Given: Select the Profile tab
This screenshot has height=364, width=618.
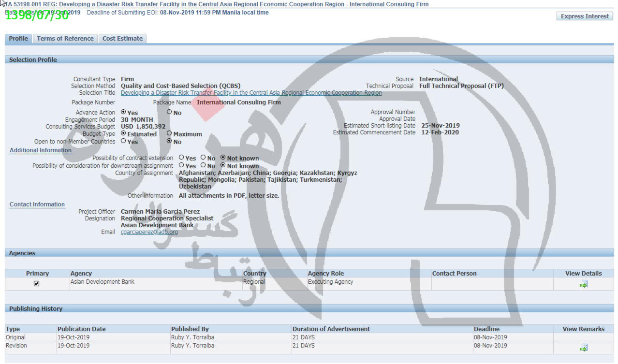Looking at the screenshot, I should [18, 39].
